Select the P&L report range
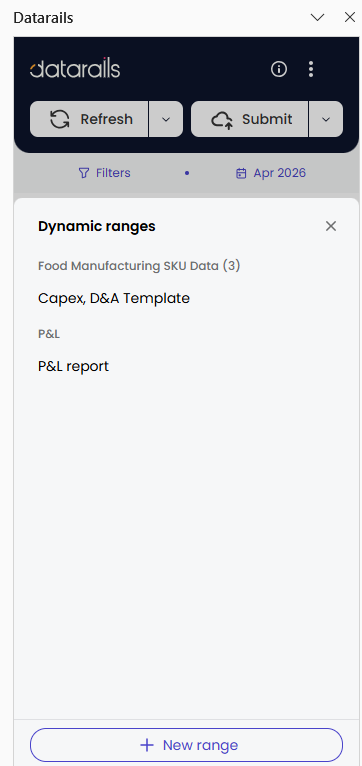The image size is (362, 766). tap(73, 366)
